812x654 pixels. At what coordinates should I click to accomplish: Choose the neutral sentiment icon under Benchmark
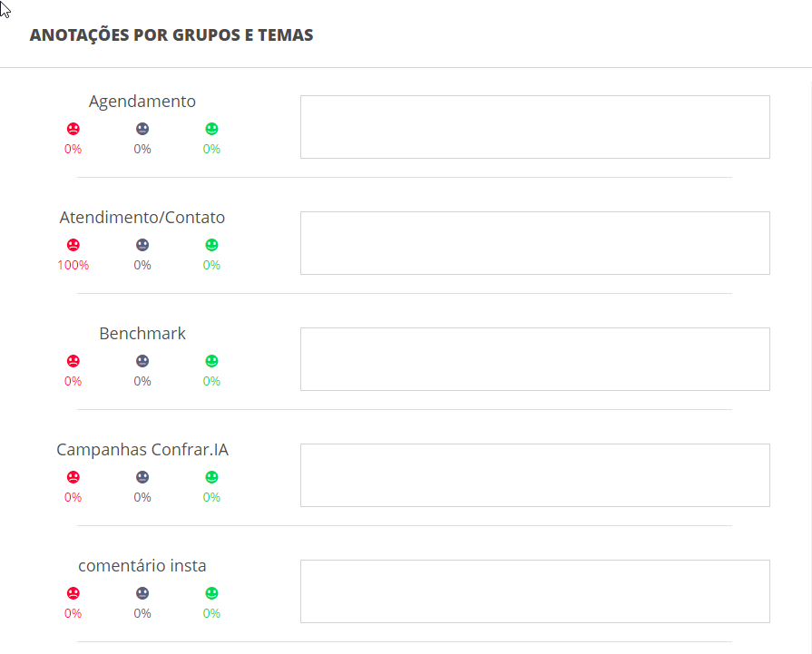tap(142, 361)
